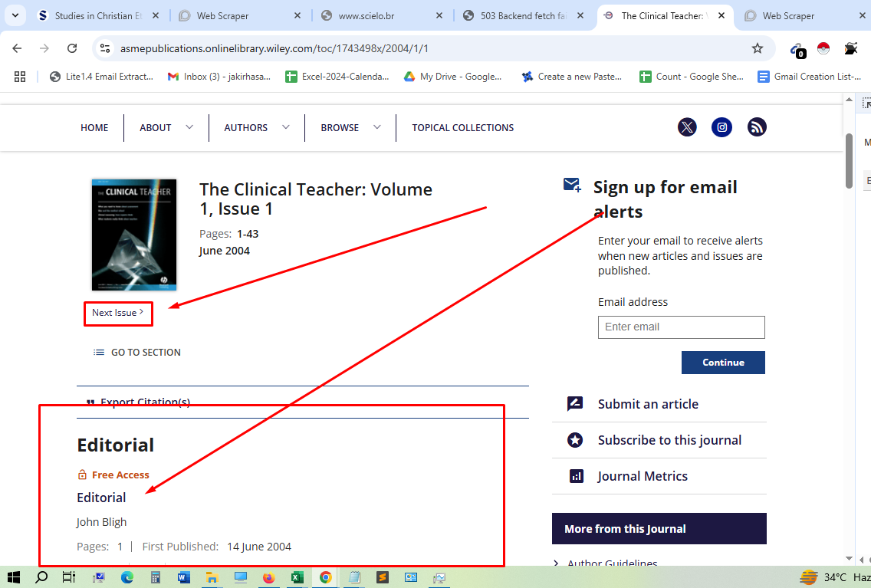Go to TOPICAL COLLECTIONS menu item
The image size is (871, 588).
point(462,127)
